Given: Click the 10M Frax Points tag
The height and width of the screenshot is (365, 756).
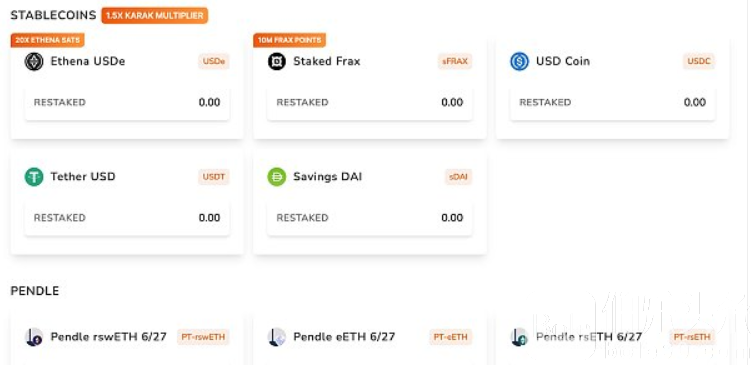Looking at the screenshot, I should point(290,40).
